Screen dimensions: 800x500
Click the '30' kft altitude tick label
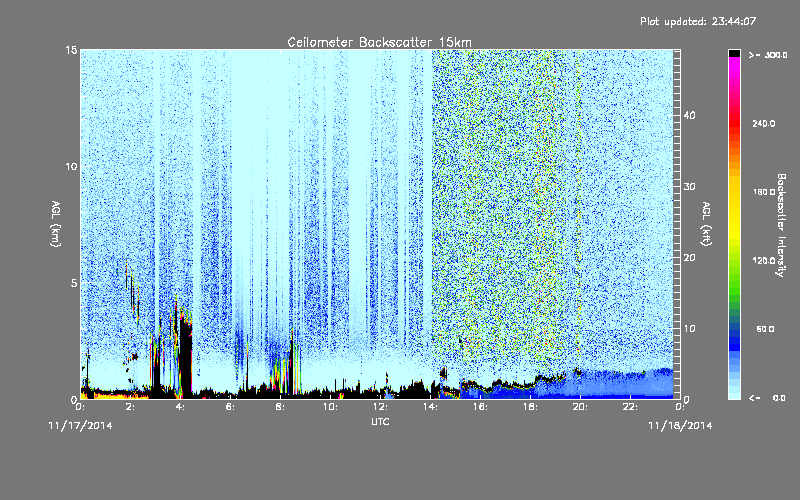click(x=689, y=187)
